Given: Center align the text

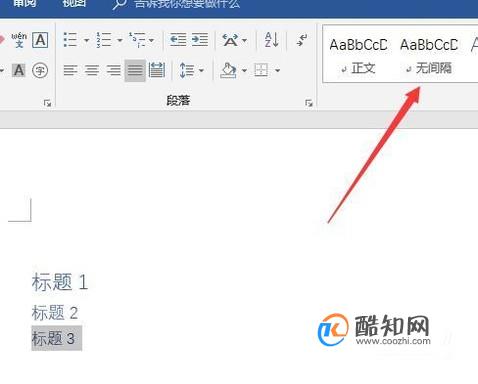Looking at the screenshot, I should point(92,70).
